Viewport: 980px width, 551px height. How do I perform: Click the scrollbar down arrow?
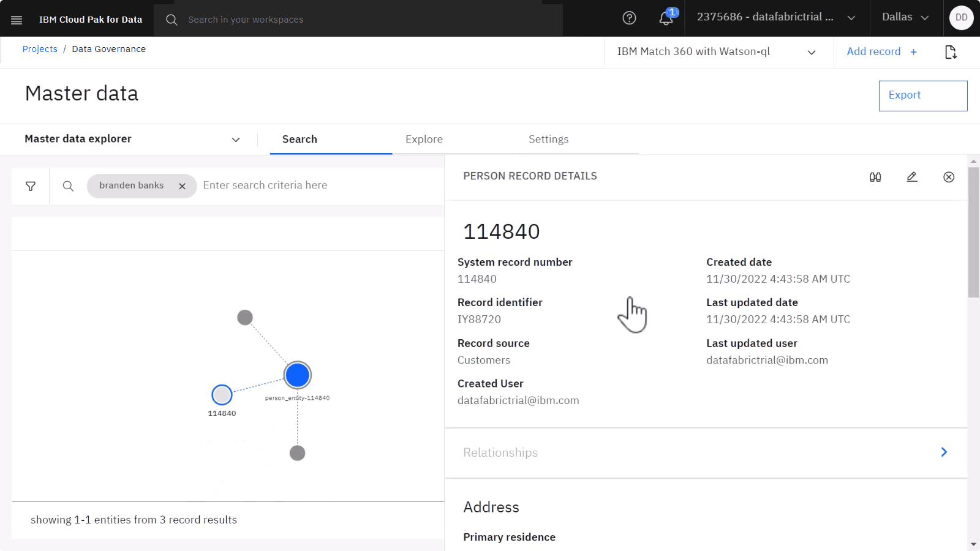click(x=973, y=544)
